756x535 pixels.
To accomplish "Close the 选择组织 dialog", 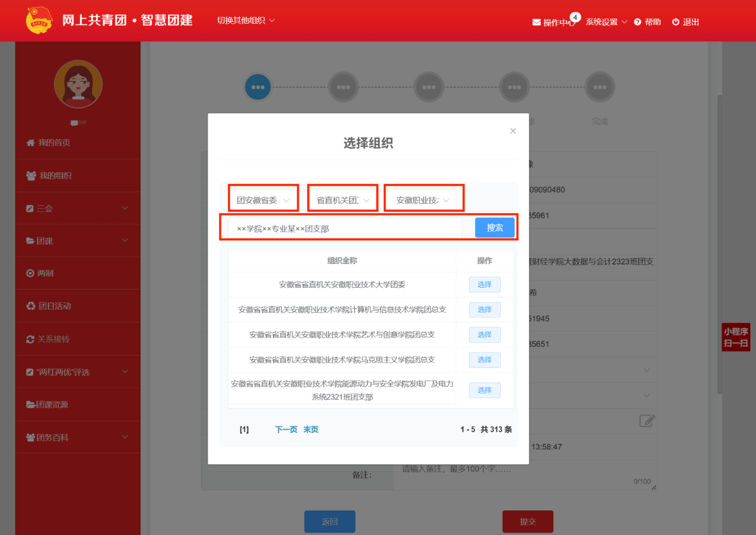I will (513, 131).
